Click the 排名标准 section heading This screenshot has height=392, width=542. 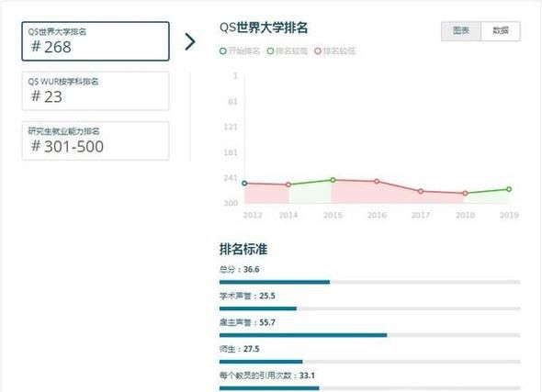click(x=243, y=249)
